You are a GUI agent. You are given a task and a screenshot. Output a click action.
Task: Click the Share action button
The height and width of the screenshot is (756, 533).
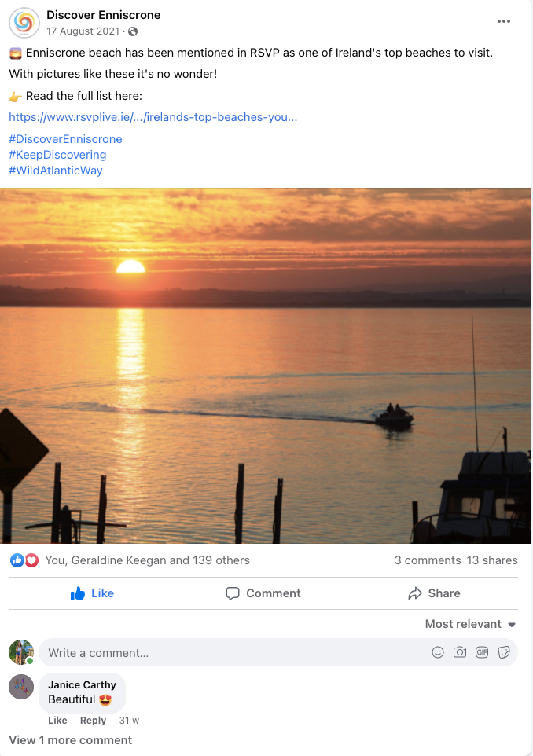coord(434,593)
